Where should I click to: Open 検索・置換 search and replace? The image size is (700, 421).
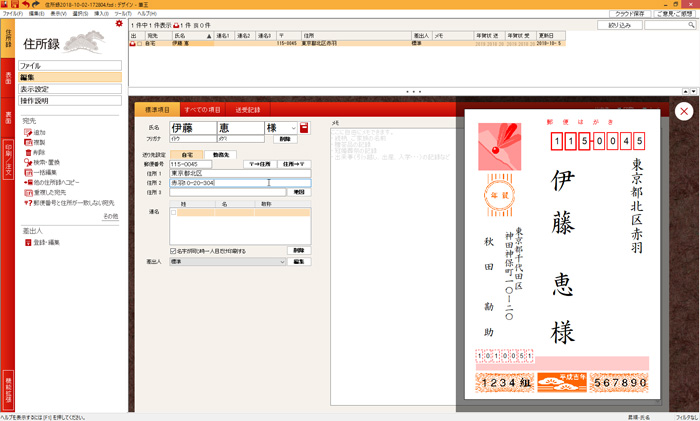tap(28, 162)
